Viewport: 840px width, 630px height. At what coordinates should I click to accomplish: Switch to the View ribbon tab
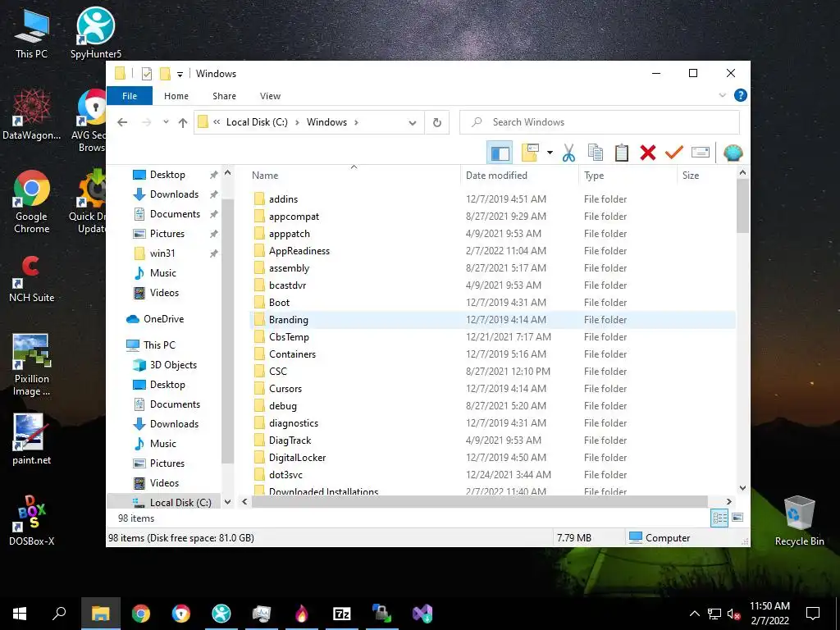270,96
